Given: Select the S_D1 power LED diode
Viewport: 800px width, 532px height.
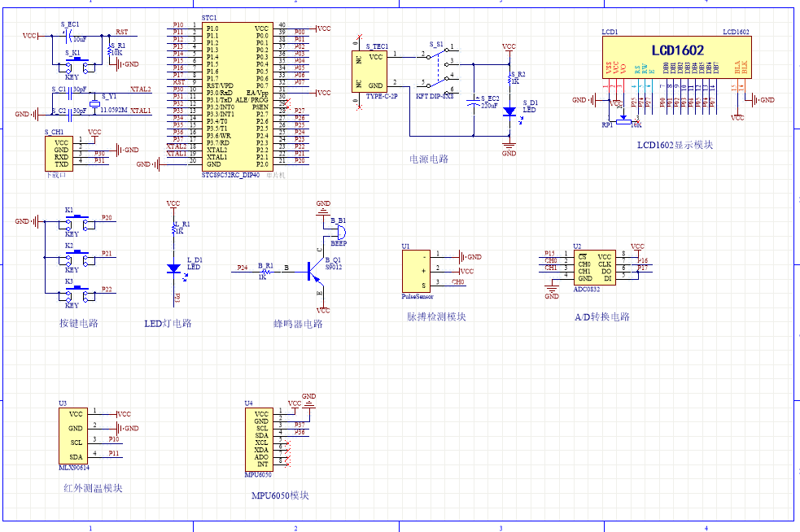Looking at the screenshot, I should (509, 111).
